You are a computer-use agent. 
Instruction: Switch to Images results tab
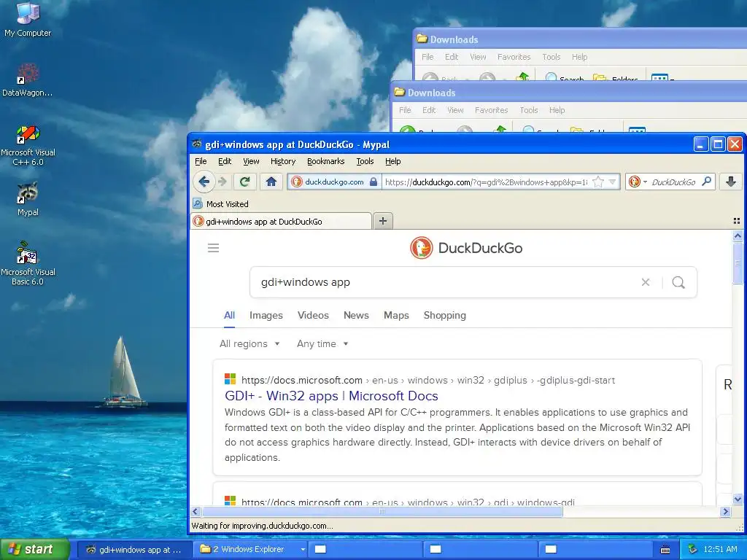[266, 315]
